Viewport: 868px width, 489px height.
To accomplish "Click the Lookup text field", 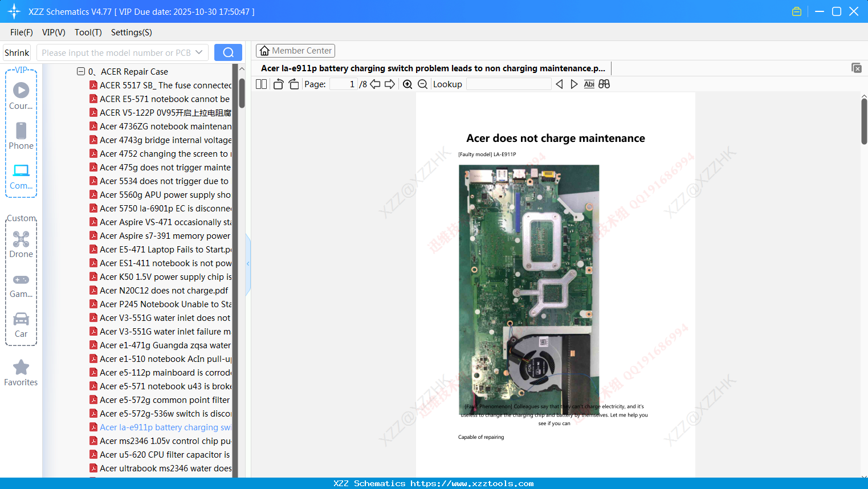I will 509,84.
